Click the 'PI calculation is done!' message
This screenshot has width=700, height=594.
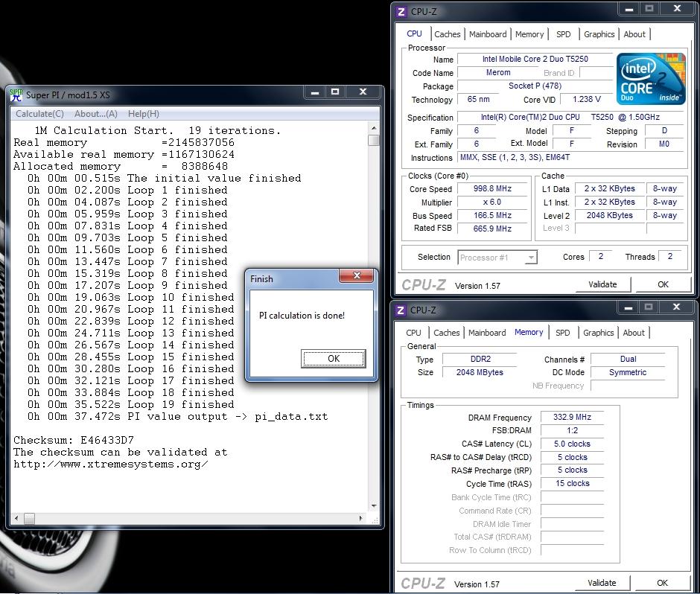tap(302, 316)
